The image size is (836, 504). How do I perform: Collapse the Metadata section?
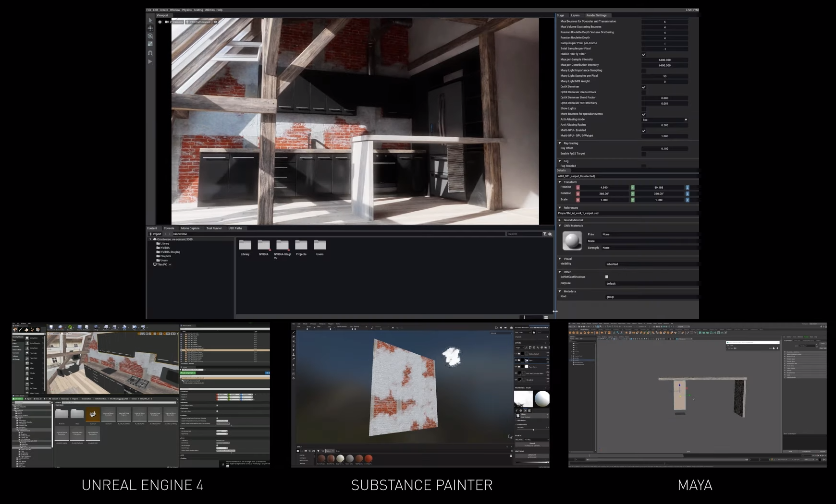pos(560,291)
